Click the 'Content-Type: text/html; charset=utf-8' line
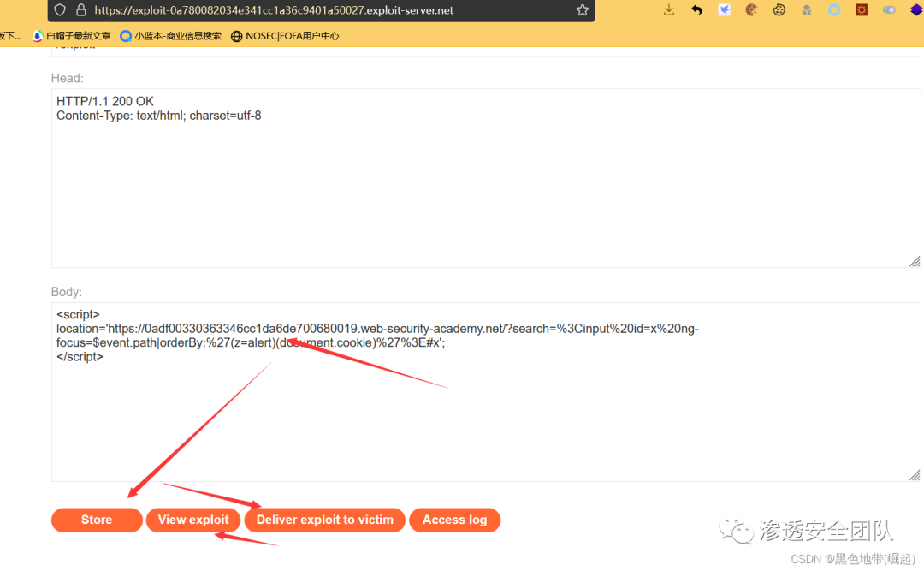924x571 pixels. click(158, 116)
